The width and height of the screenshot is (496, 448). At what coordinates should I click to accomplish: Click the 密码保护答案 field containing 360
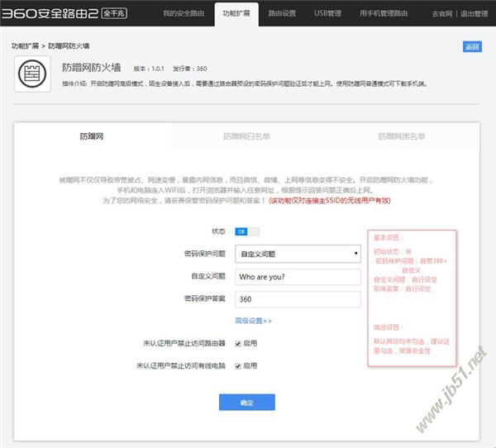click(x=298, y=299)
